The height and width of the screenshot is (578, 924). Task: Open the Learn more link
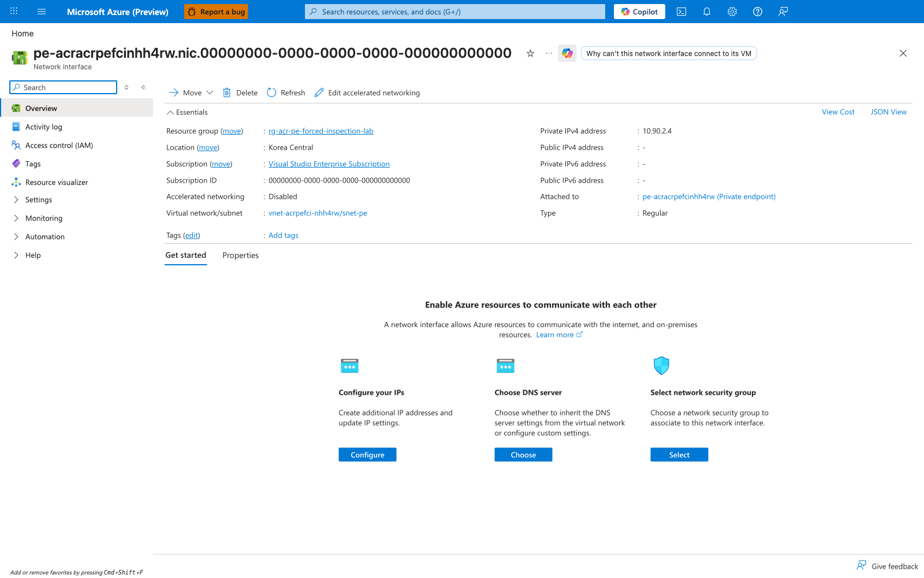pos(559,335)
